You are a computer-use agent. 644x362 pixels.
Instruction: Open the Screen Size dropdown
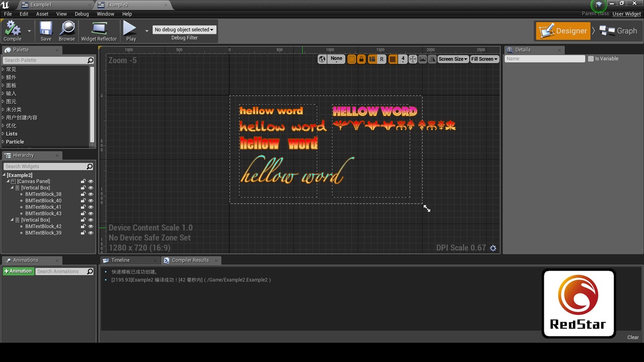pos(453,59)
